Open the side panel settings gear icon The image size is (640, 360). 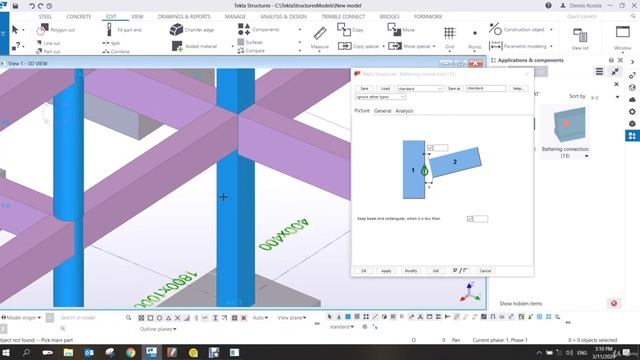click(x=632, y=111)
